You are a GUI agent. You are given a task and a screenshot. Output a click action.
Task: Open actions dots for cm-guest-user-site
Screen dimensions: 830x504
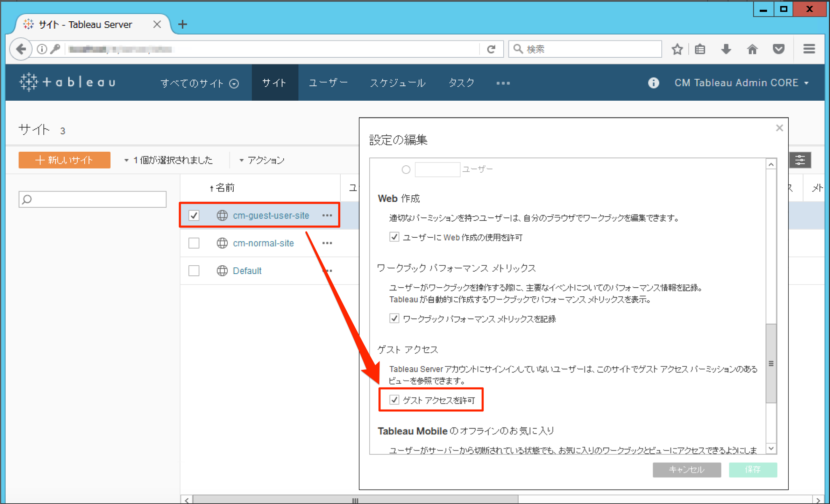click(x=327, y=215)
